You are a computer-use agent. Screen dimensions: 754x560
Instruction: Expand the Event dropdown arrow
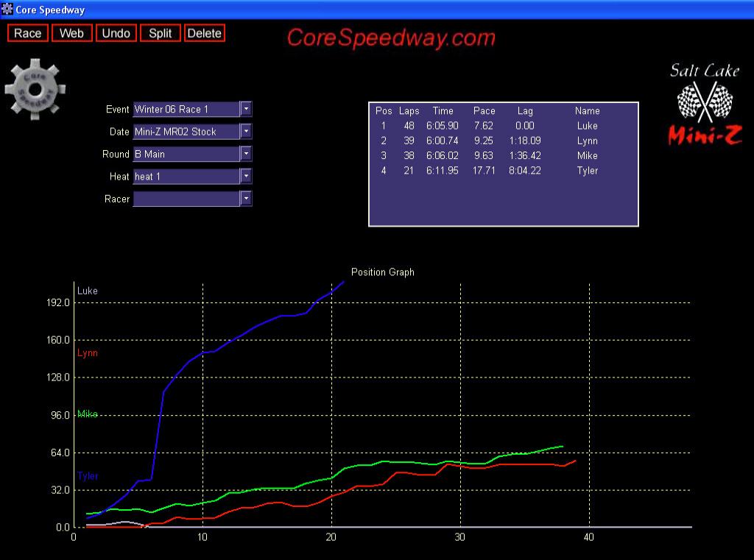[x=246, y=109]
